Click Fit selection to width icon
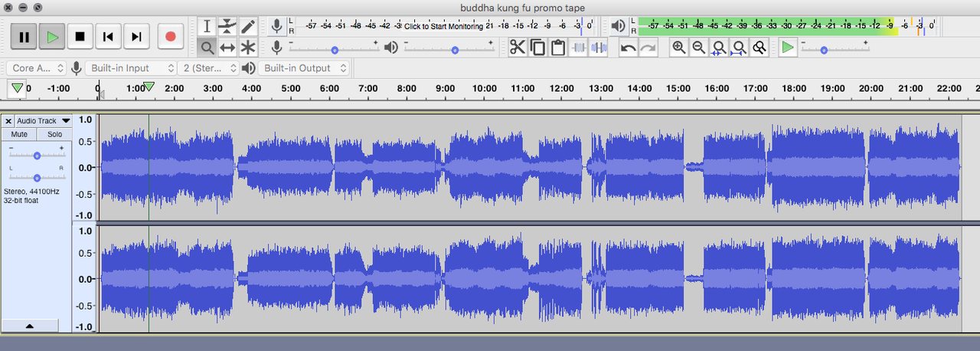Image resolution: width=980 pixels, height=351 pixels. pyautogui.click(x=719, y=48)
